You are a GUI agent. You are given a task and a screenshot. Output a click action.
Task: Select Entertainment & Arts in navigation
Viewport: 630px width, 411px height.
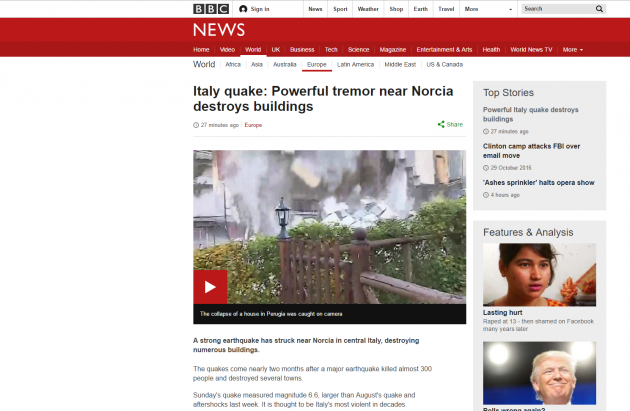tap(444, 50)
